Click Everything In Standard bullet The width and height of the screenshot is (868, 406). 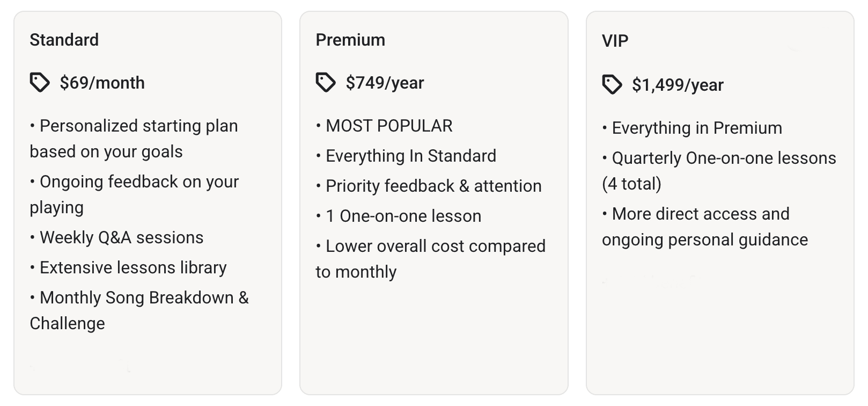[x=410, y=156]
